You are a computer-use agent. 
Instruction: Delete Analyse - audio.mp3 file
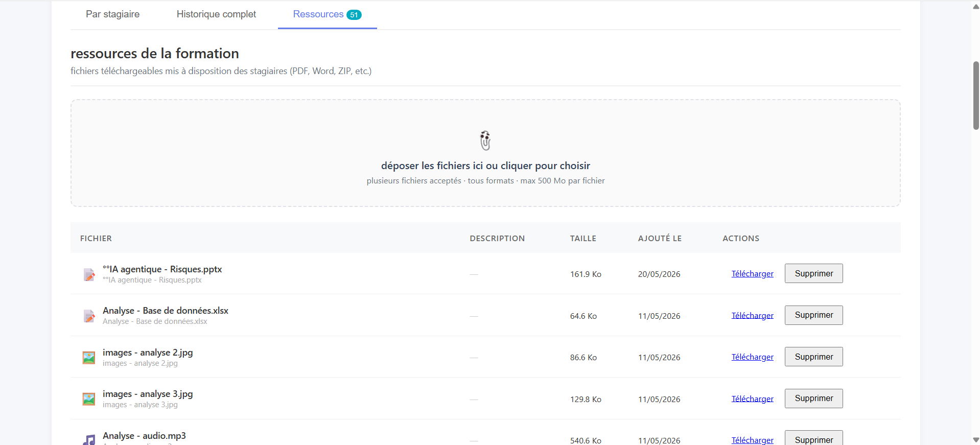coord(813,438)
